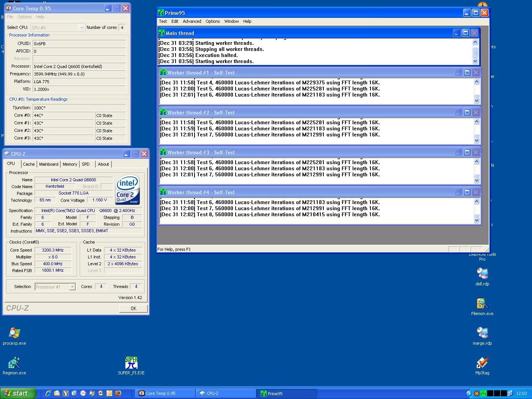
Task: Click Number of cores field in Core Temp
Action: (x=122, y=27)
